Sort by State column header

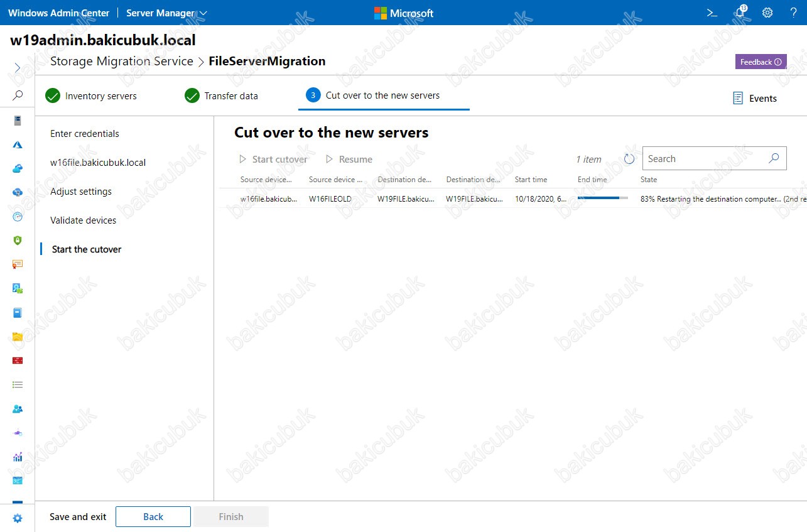pyautogui.click(x=649, y=180)
